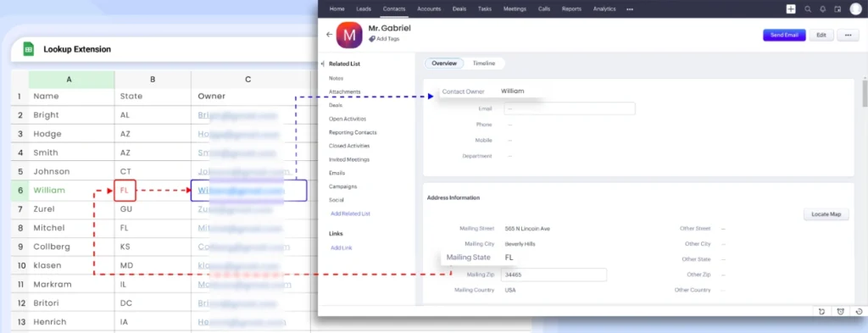
Task: Click the 565 N Lincoln Ave street value
Action: point(527,229)
